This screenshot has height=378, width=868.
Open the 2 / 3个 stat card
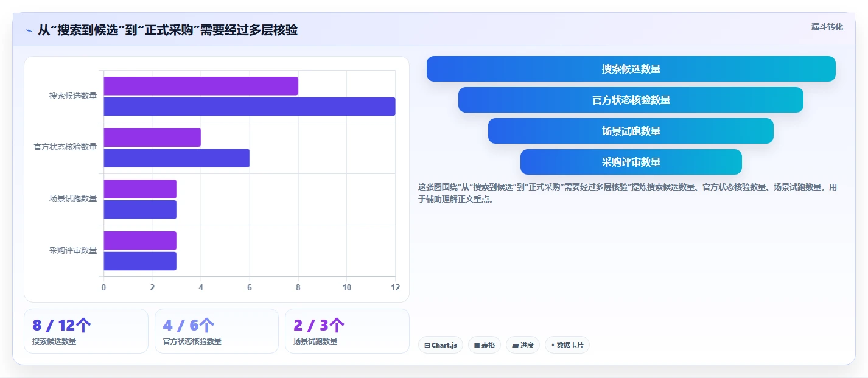point(347,331)
